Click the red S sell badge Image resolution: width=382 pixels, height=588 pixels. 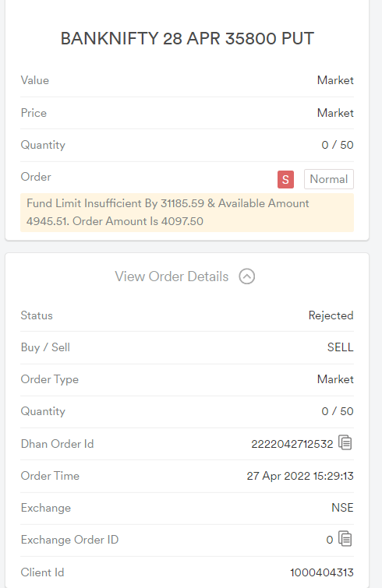tap(285, 179)
